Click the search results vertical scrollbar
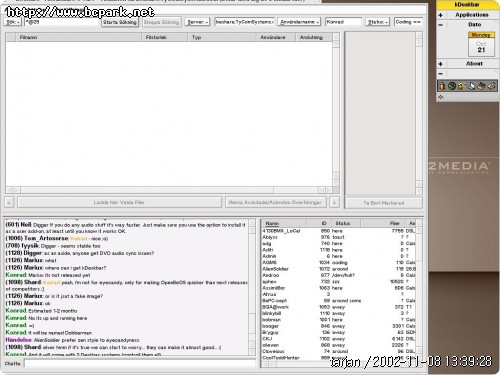The height and width of the screenshot is (375, 500). coord(336,110)
